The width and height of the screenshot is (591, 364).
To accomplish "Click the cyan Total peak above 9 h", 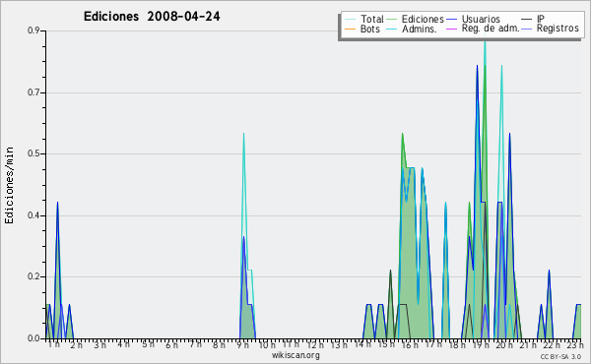I will (244, 134).
